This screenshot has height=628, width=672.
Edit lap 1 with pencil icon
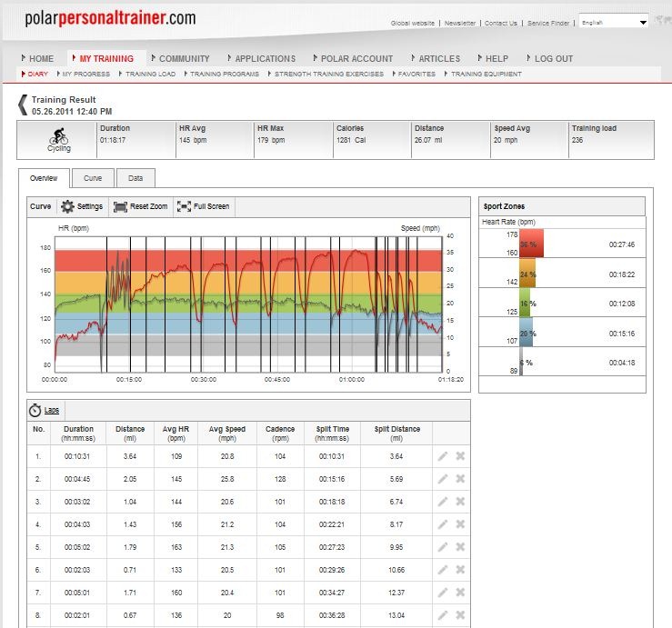coord(443,456)
